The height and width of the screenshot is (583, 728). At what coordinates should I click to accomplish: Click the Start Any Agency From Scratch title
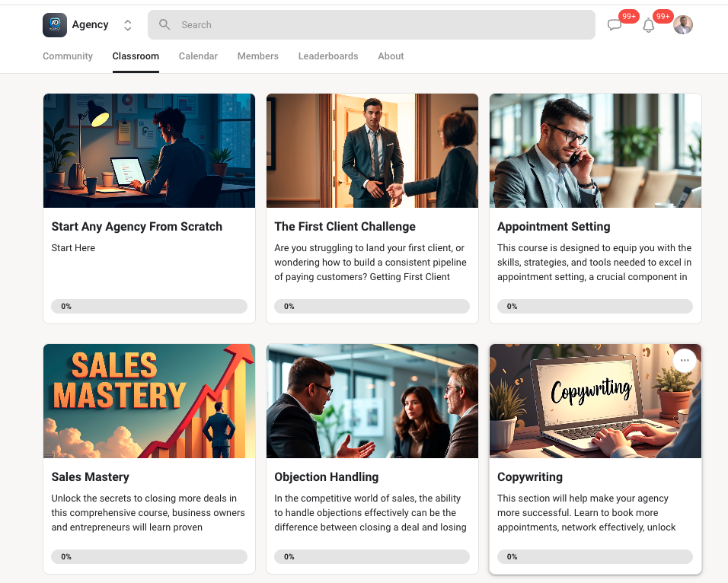click(x=137, y=227)
